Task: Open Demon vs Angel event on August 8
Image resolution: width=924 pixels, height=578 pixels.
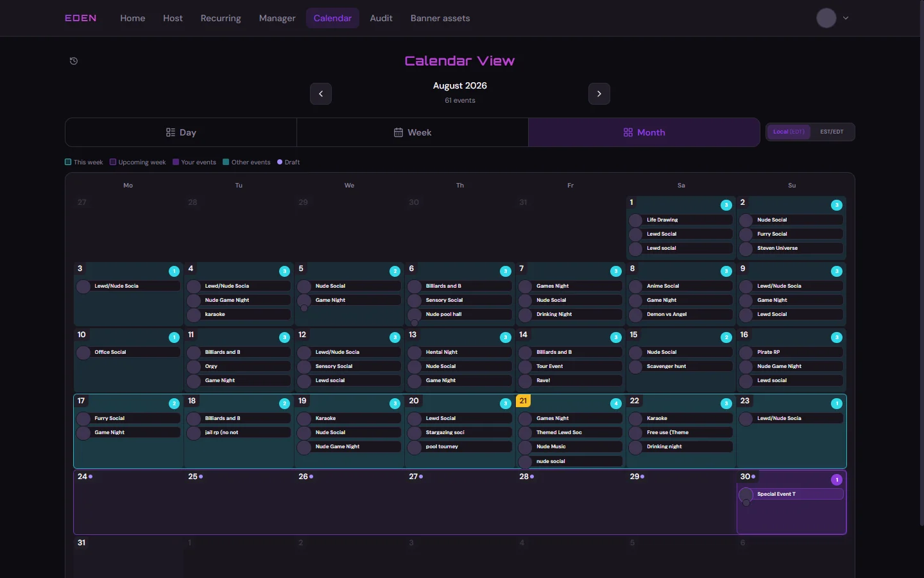Action: pyautogui.click(x=681, y=314)
